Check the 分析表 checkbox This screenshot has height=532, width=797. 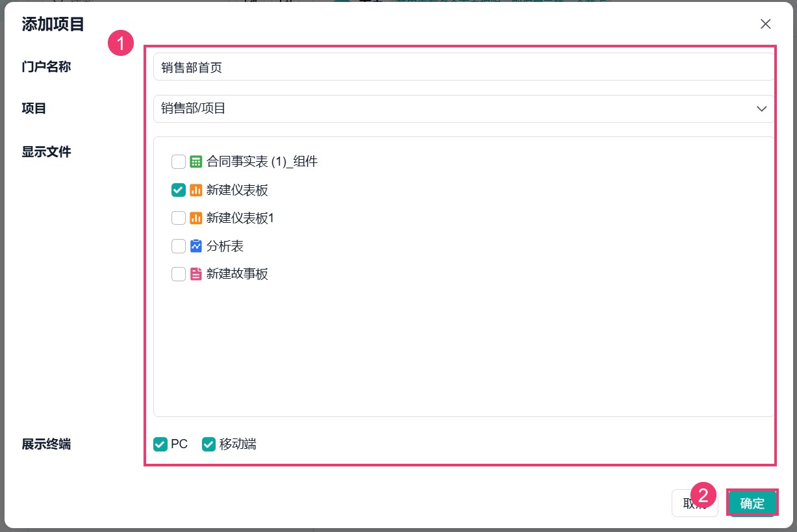pyautogui.click(x=179, y=246)
